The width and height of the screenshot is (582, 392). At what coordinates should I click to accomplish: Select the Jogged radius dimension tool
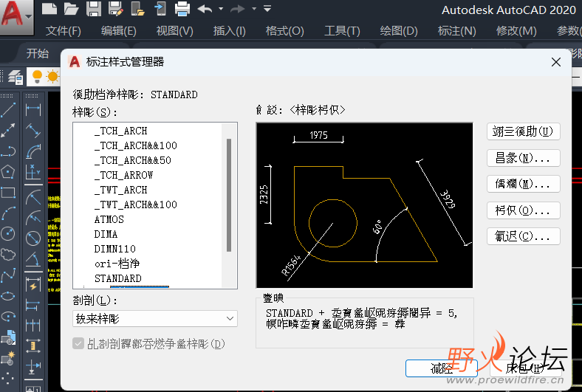(33, 218)
